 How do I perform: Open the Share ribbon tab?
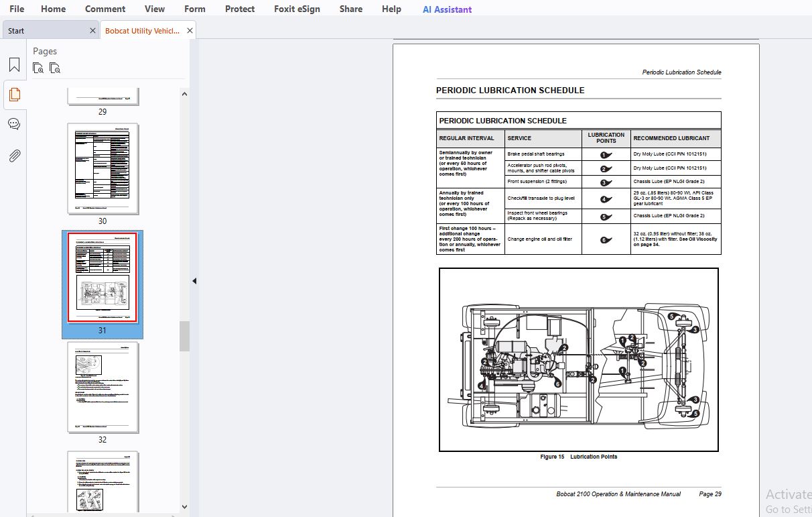351,9
